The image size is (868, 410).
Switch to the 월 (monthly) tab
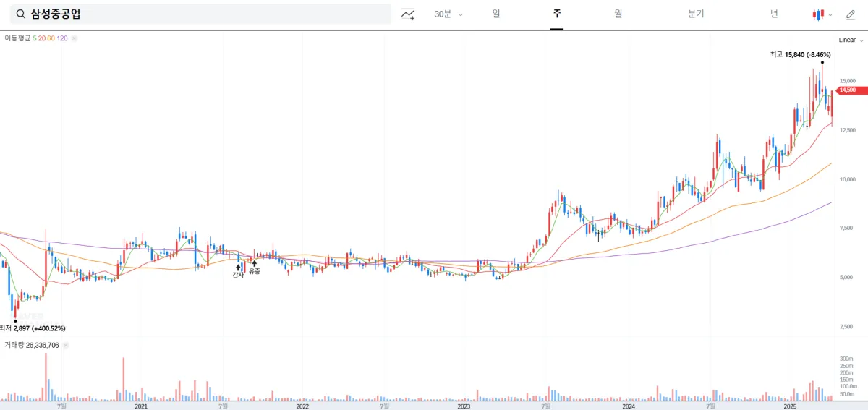pyautogui.click(x=618, y=14)
